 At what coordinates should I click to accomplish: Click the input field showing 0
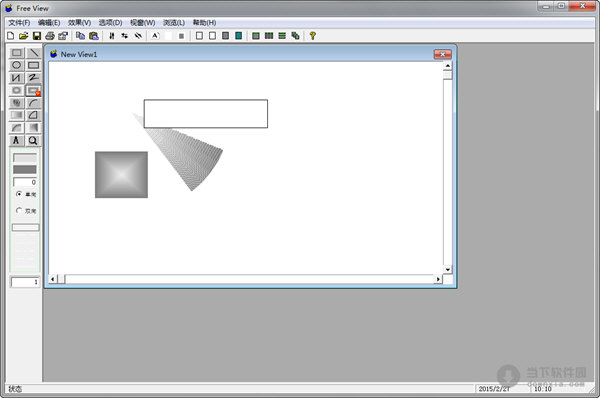coord(25,182)
